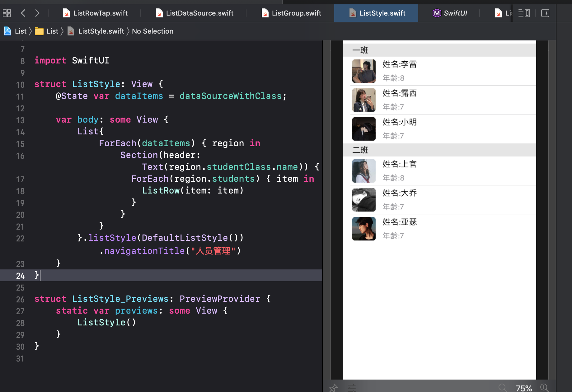Click 露西's avatar thumbnail
The image size is (572, 392).
pos(364,100)
